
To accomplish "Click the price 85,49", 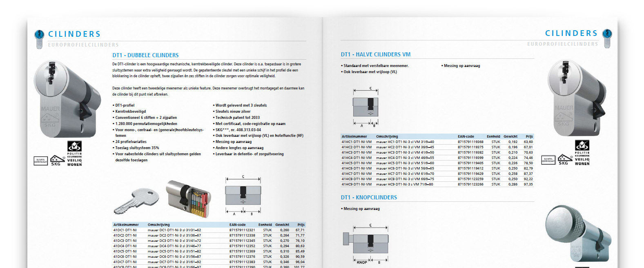I will click(300, 251).
